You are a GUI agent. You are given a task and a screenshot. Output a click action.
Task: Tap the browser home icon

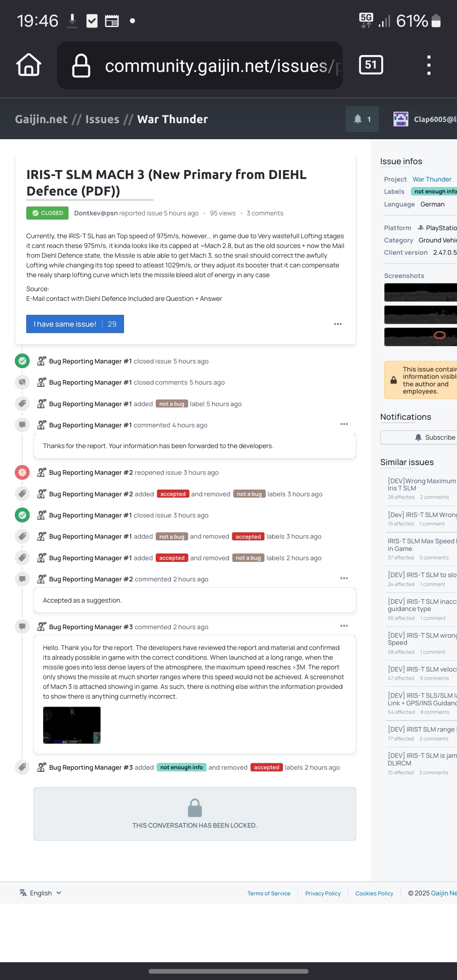(29, 65)
